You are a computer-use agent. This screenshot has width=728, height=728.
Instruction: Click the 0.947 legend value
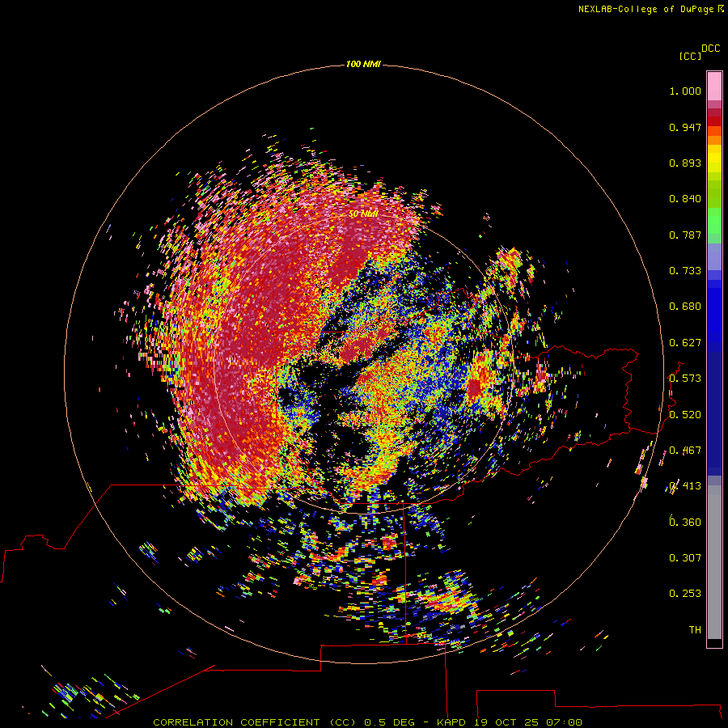click(685, 127)
